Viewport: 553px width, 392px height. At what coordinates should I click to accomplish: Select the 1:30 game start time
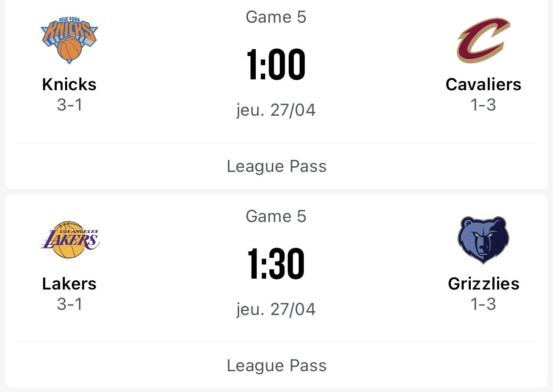click(276, 264)
